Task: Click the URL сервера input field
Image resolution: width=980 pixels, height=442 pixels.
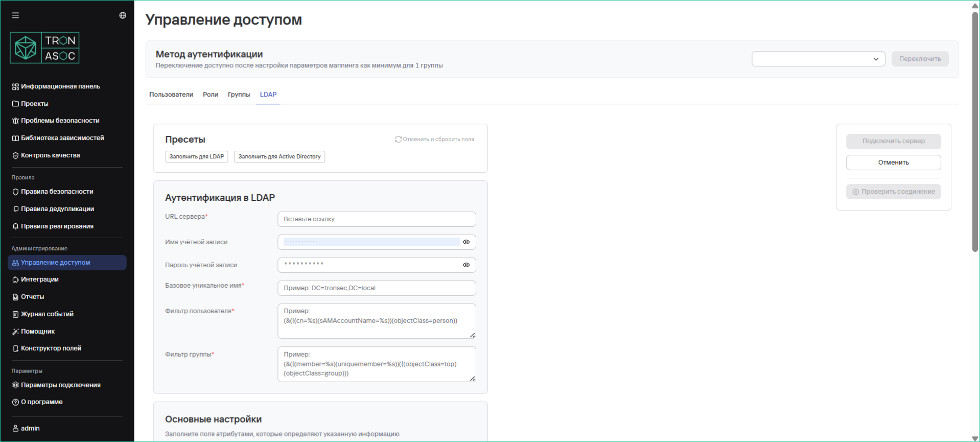Action: (377, 219)
